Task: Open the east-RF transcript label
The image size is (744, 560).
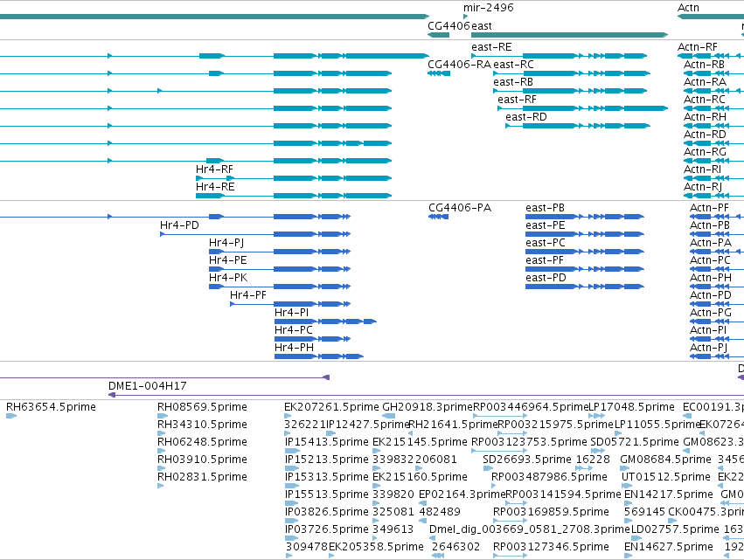Action: point(517,100)
